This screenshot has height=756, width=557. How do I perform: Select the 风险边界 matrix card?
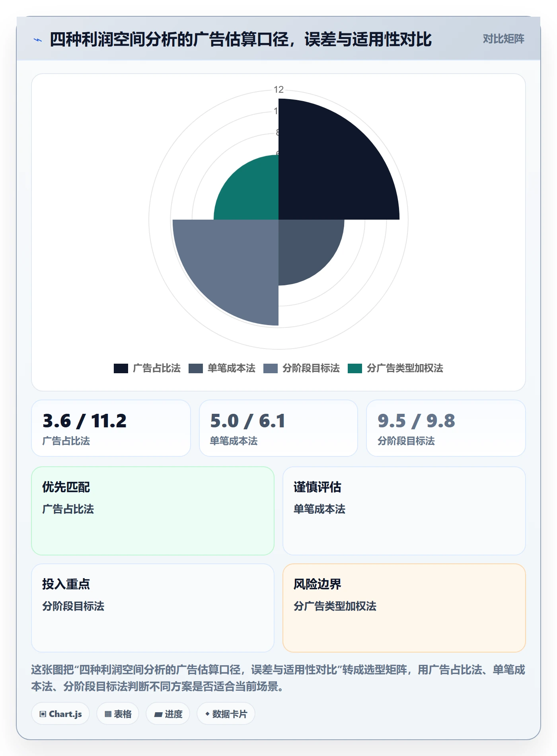tap(404, 608)
